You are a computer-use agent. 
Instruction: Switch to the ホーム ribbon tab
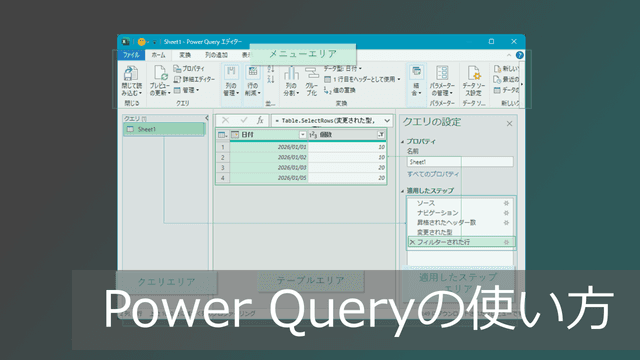[x=158, y=55]
